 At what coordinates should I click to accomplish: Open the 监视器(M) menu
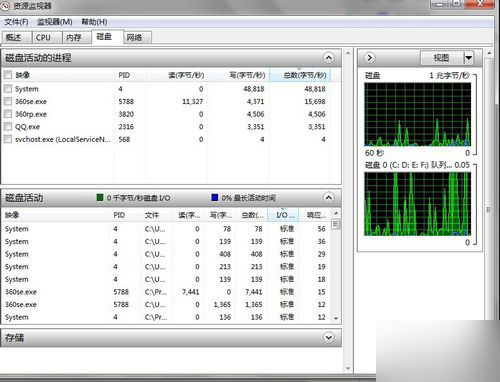(x=55, y=22)
